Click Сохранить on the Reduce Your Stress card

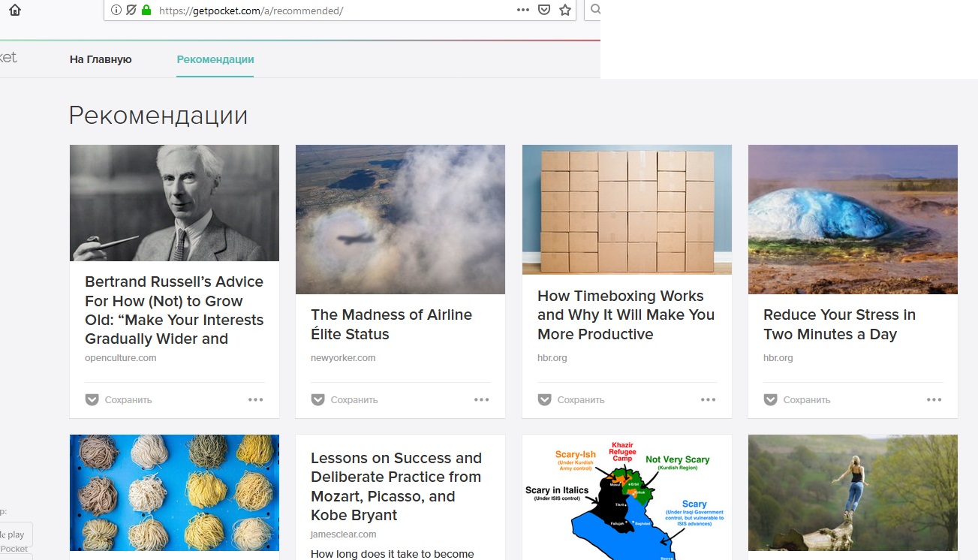807,400
